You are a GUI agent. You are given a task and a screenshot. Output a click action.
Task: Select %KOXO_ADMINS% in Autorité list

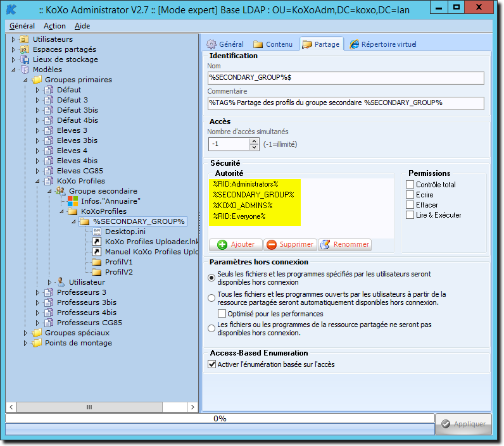[243, 206]
